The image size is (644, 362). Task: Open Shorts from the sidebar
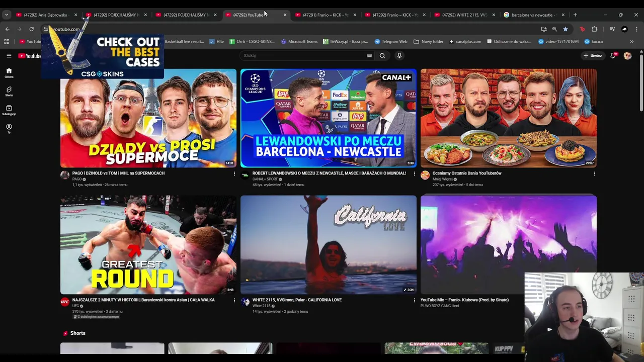[9, 92]
